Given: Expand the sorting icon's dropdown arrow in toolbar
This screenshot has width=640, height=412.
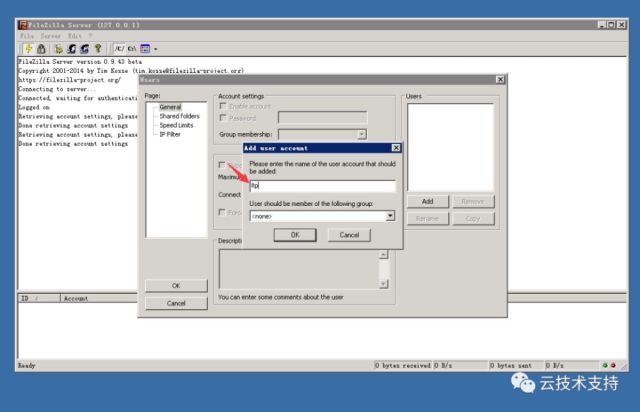Looking at the screenshot, I should click(x=156, y=49).
